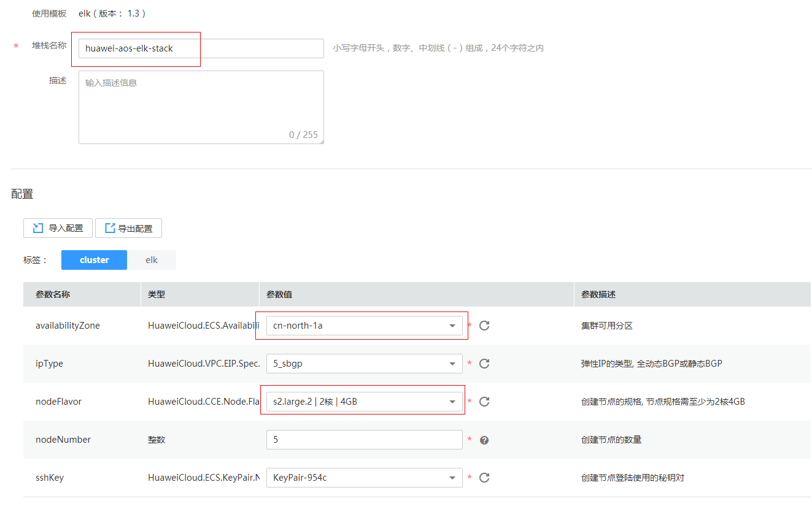This screenshot has height=512, width=812.
Task: Click the 集群可用分区 description
Action: click(x=607, y=326)
